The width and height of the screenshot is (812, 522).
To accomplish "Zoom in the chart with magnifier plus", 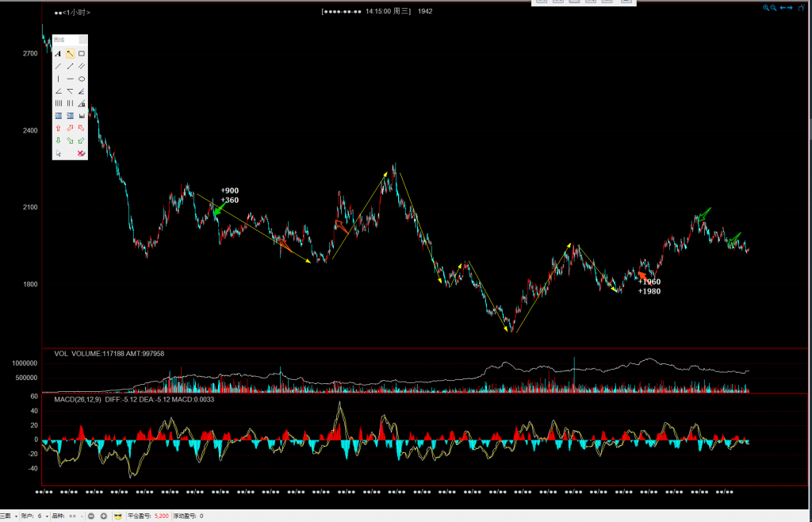I will click(x=766, y=7).
